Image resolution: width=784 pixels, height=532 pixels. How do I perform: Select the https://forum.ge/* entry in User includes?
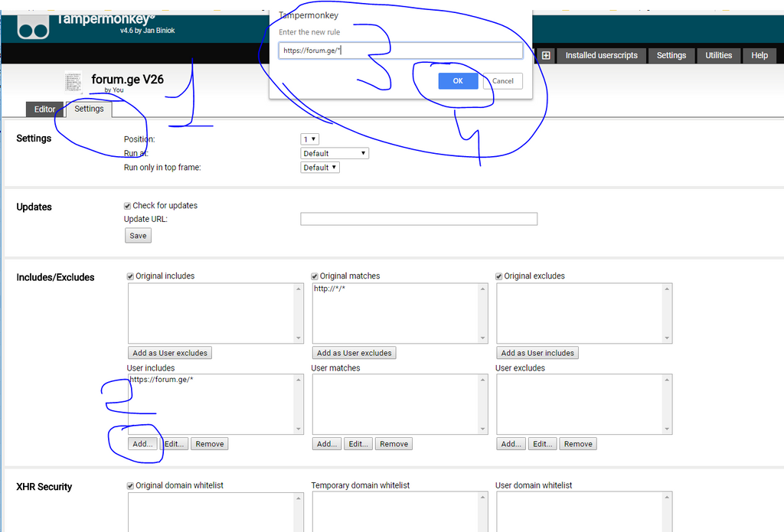(x=161, y=380)
